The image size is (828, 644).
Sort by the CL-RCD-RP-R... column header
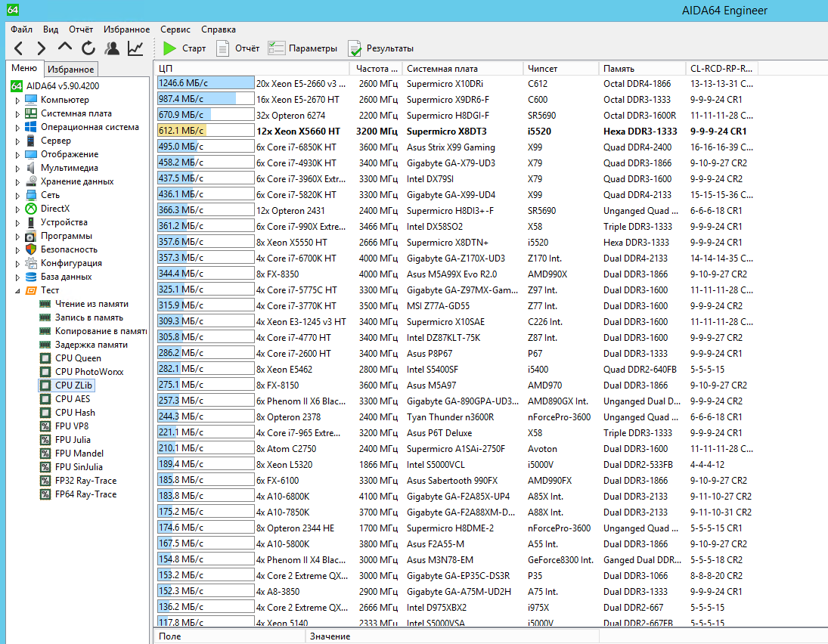[722, 69]
